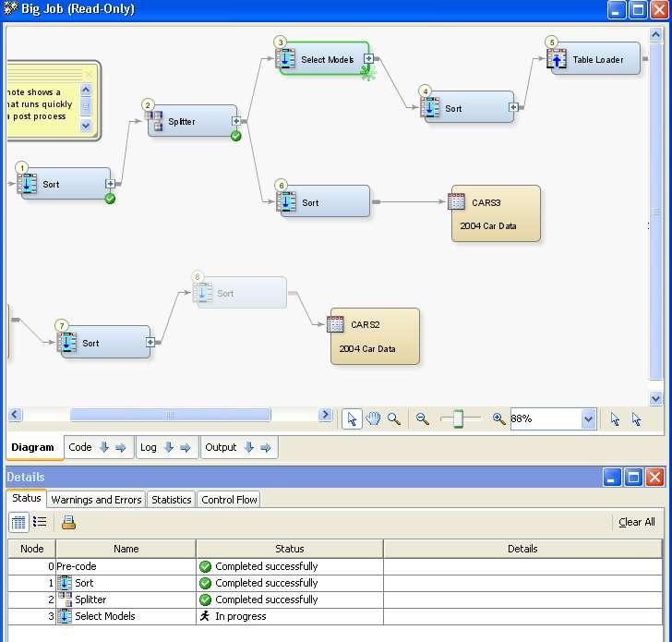Click diagram horizontal scroll left arrow
This screenshot has width=672, height=642.
point(15,414)
